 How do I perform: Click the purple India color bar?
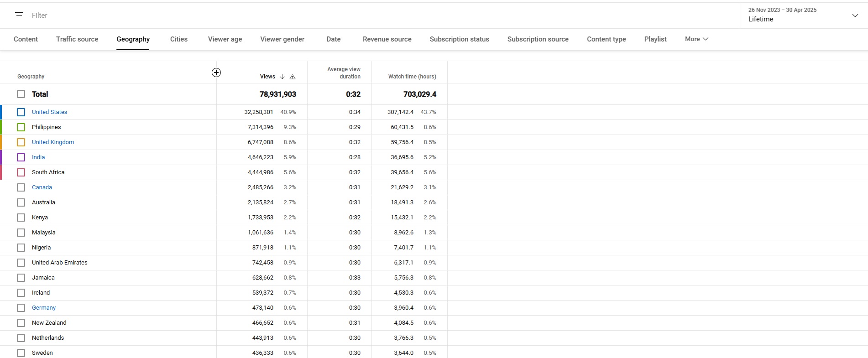tap(1, 157)
